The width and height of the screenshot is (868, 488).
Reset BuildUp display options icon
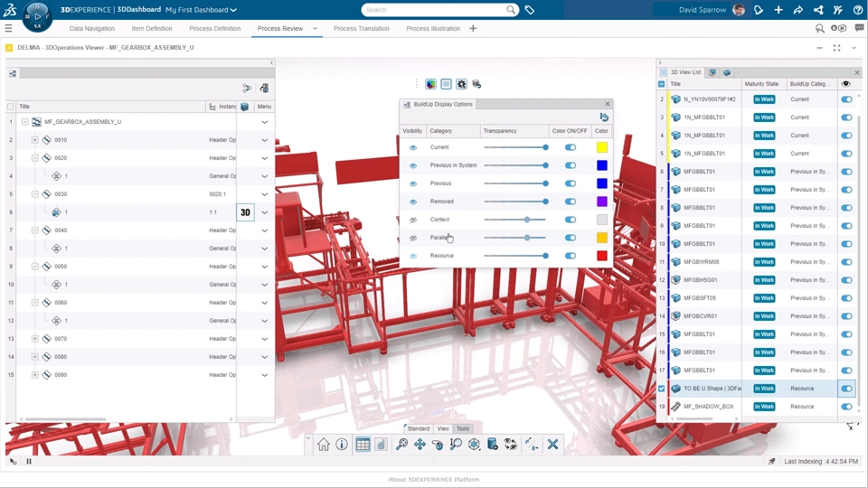coord(604,117)
